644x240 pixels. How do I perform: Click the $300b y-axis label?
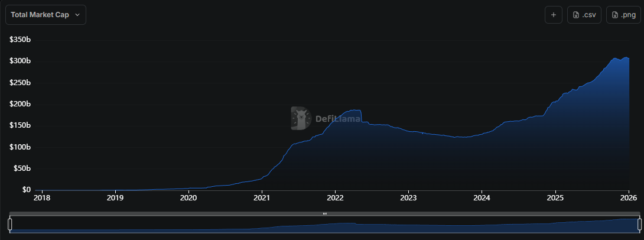[x=21, y=61]
